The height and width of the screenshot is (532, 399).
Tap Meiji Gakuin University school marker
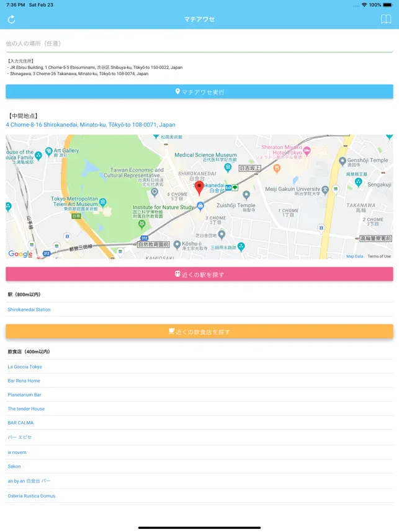pyautogui.click(x=325, y=190)
